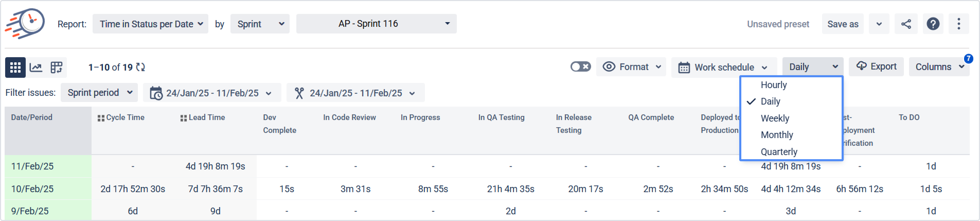The height and width of the screenshot is (221, 980).
Task: Toggle the switch beside Format
Action: point(580,67)
